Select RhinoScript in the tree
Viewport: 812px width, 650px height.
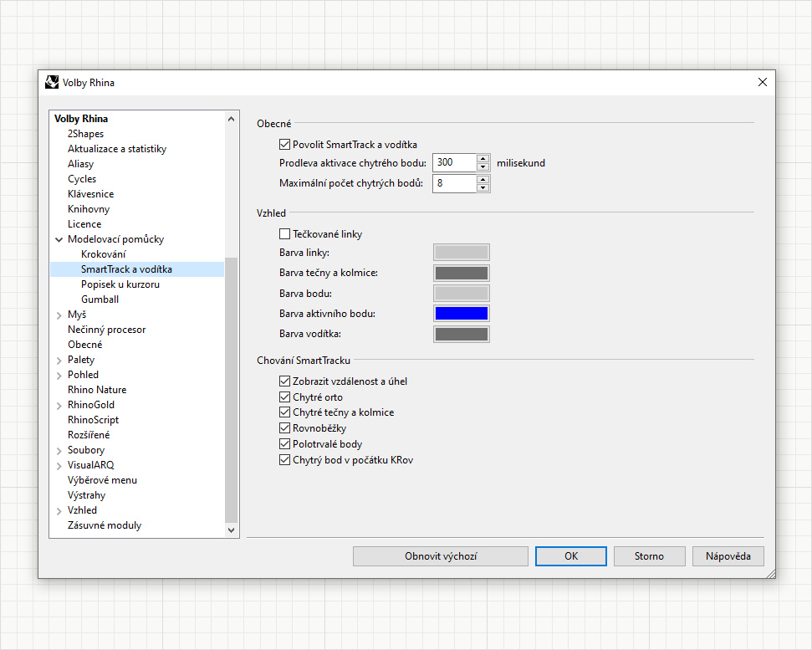coord(93,419)
